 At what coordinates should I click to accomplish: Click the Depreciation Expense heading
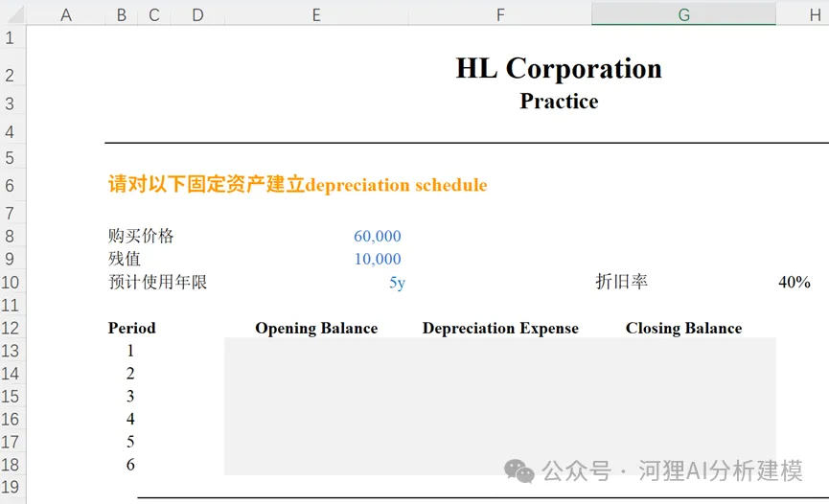coord(500,329)
